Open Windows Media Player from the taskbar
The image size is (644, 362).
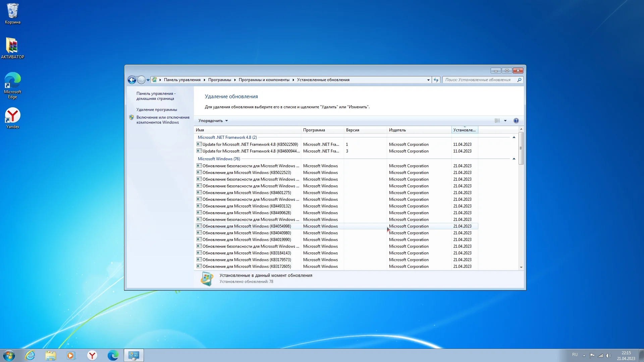[x=71, y=355]
